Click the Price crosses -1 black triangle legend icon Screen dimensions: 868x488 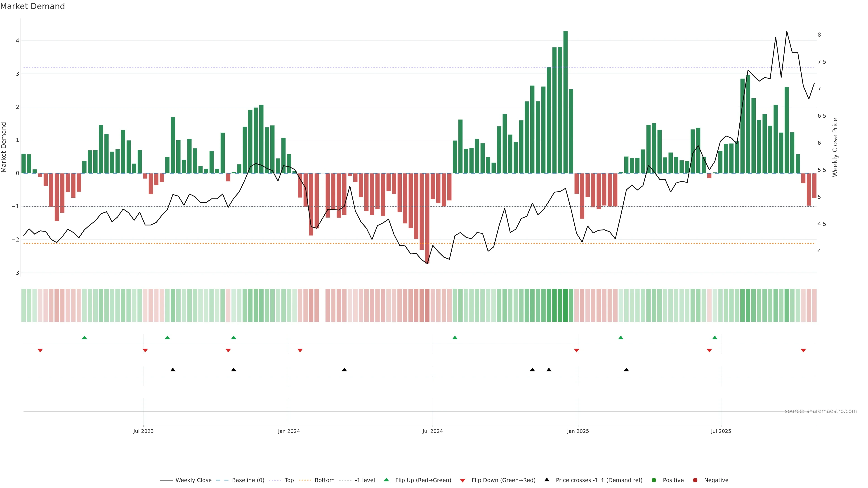[x=547, y=480]
